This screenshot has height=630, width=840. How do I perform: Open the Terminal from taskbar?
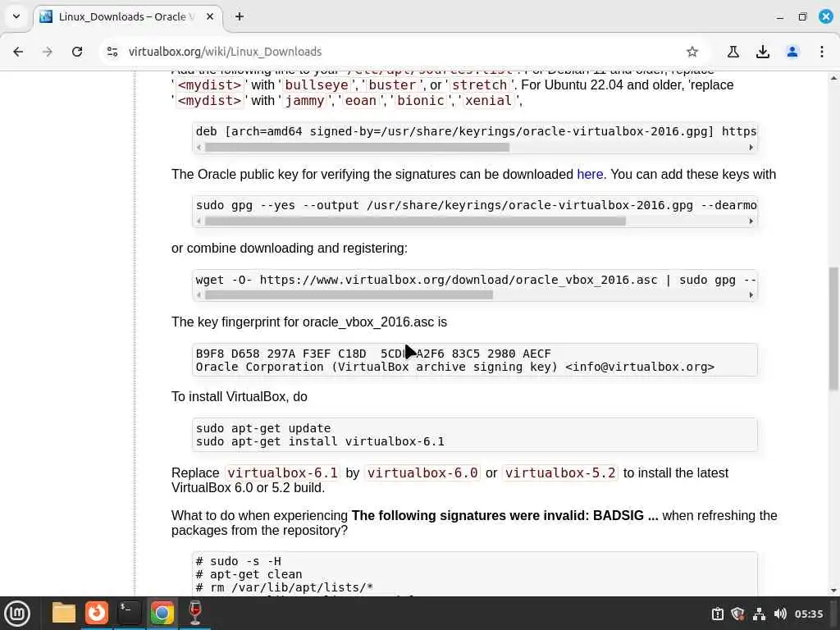pos(129,613)
